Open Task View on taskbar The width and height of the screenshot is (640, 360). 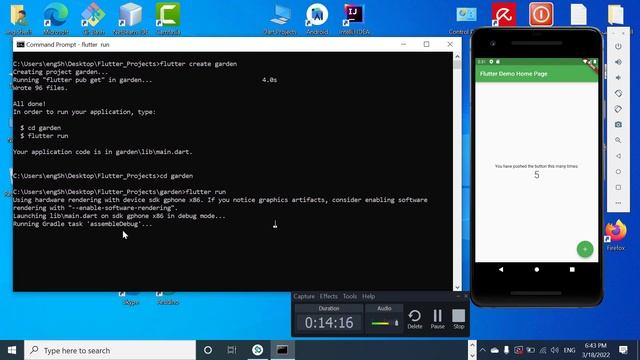pos(232,350)
